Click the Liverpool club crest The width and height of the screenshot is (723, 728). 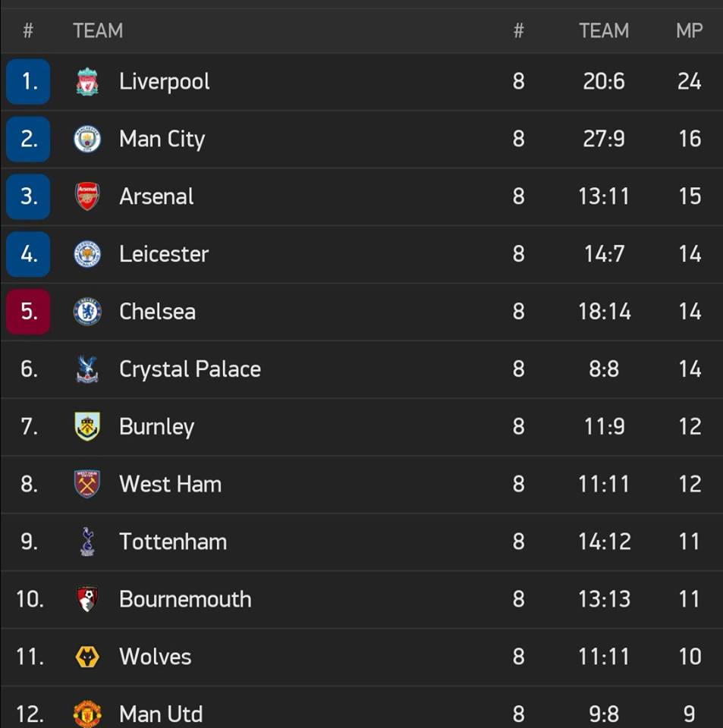click(x=87, y=82)
